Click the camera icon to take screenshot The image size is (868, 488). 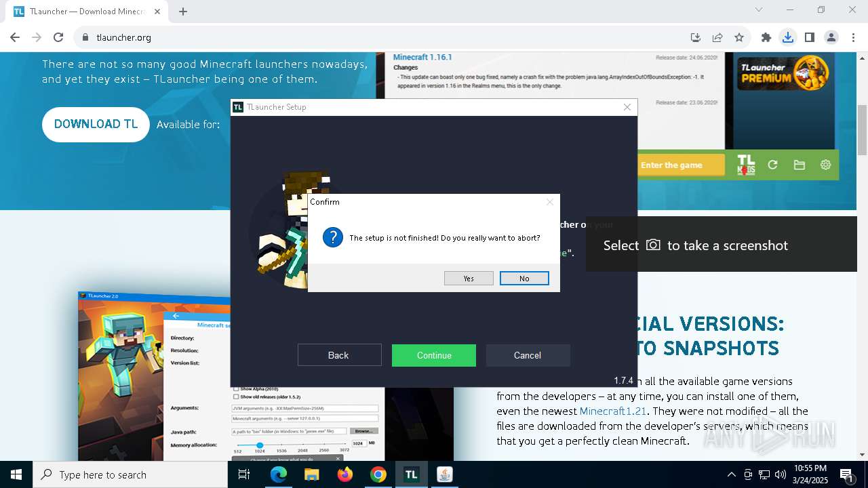653,245
